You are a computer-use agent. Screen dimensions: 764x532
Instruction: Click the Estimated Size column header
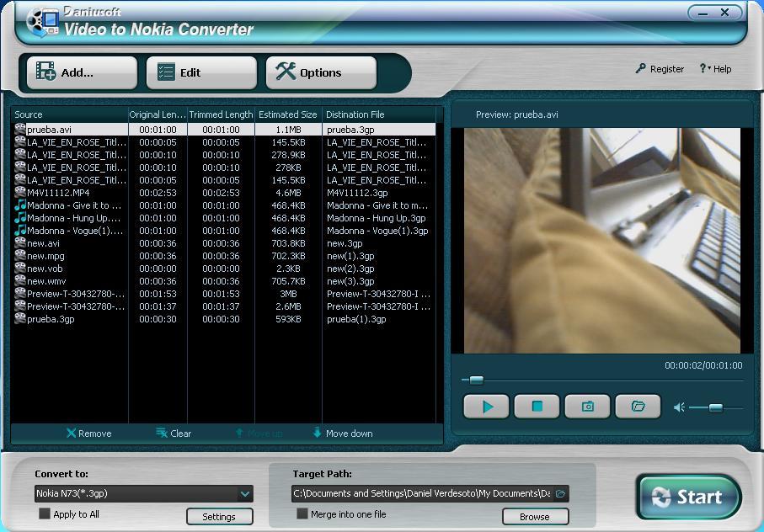[x=288, y=114]
